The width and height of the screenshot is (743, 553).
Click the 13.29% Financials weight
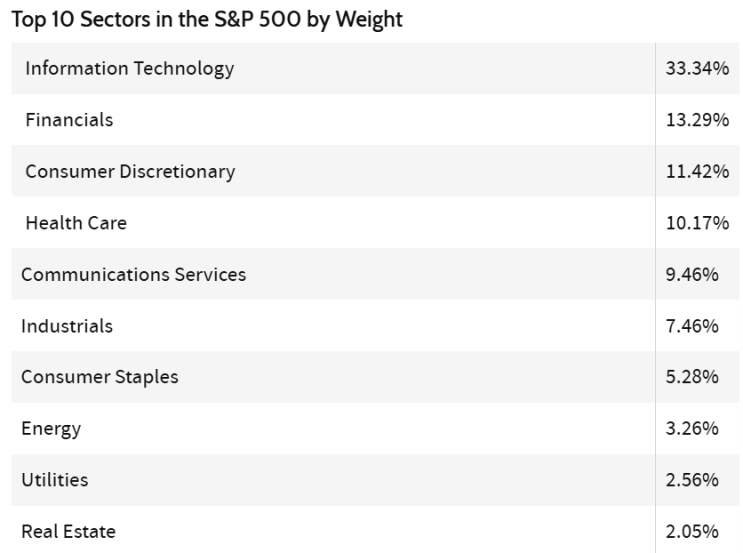697,120
